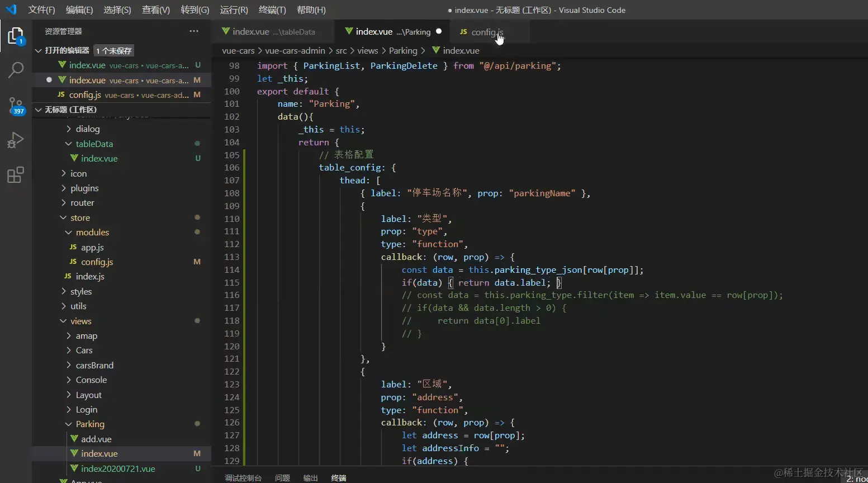Select index.vue in Parking folder tree

tap(122, 454)
